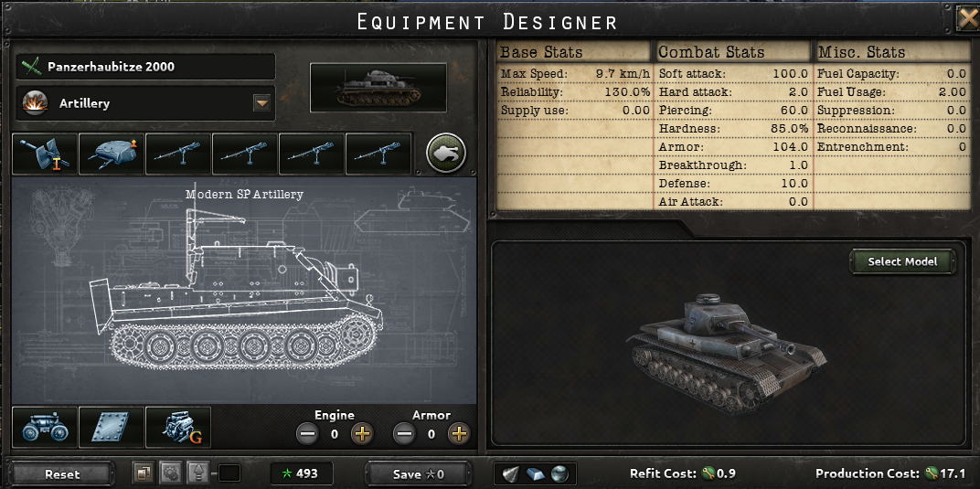The image size is (980, 489).
Task: Expand the Artillery role dropdown
Action: tap(261, 103)
